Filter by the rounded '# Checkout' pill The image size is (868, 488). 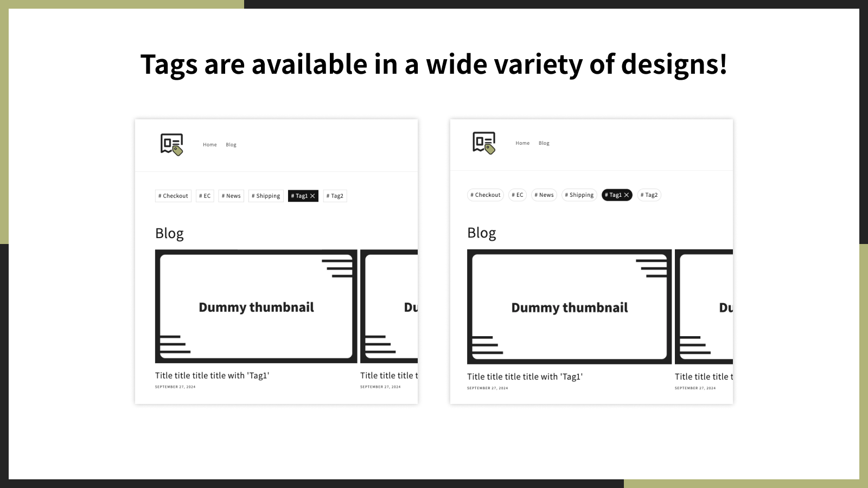[x=486, y=195]
